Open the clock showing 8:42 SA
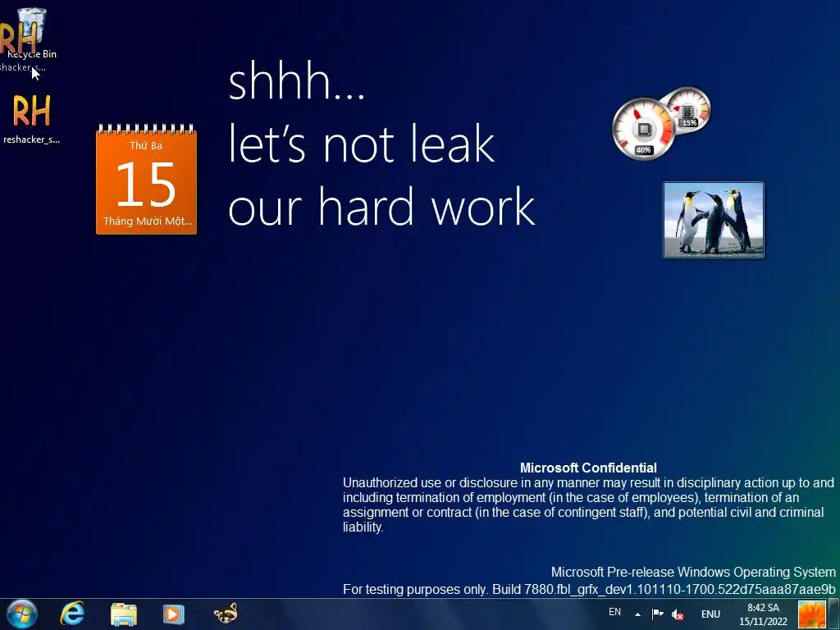 (x=764, y=614)
